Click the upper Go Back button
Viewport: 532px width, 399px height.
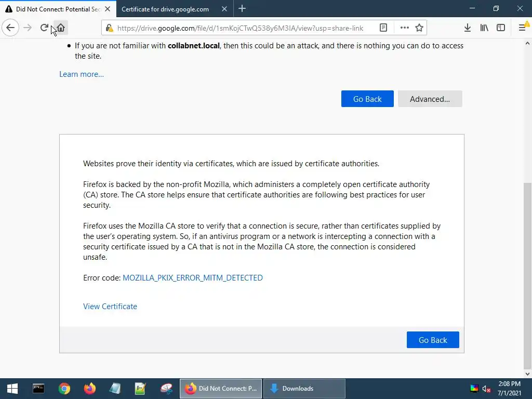coord(367,99)
